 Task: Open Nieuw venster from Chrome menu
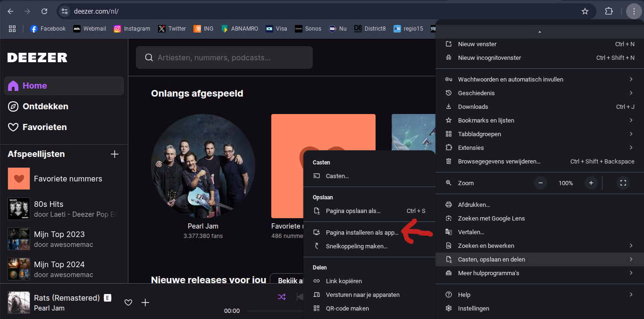click(540, 44)
